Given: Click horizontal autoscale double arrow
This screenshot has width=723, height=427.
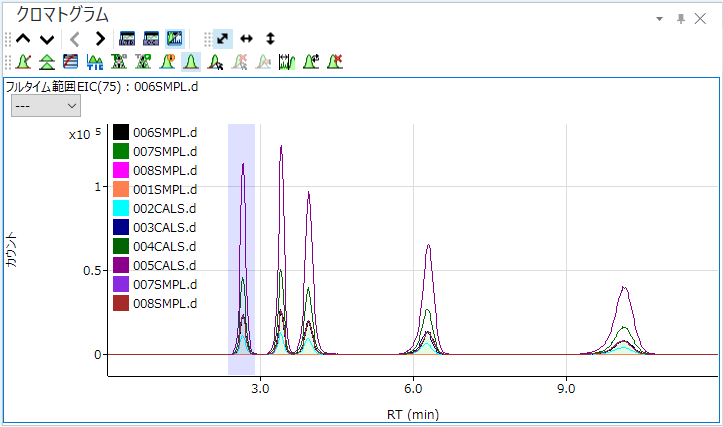Looking at the screenshot, I should 247,39.
